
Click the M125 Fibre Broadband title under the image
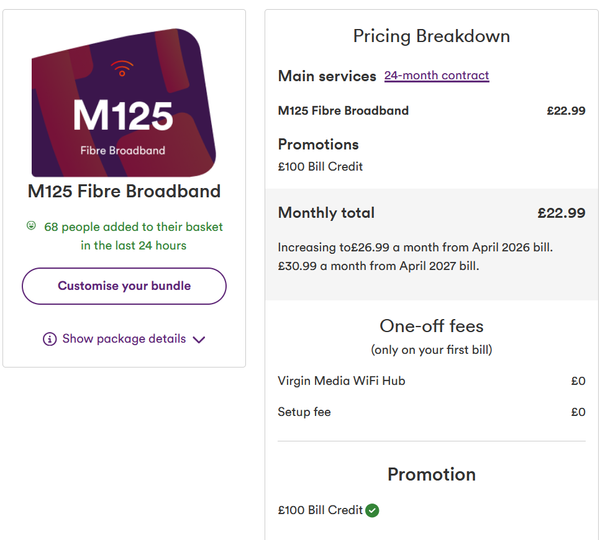(x=124, y=191)
